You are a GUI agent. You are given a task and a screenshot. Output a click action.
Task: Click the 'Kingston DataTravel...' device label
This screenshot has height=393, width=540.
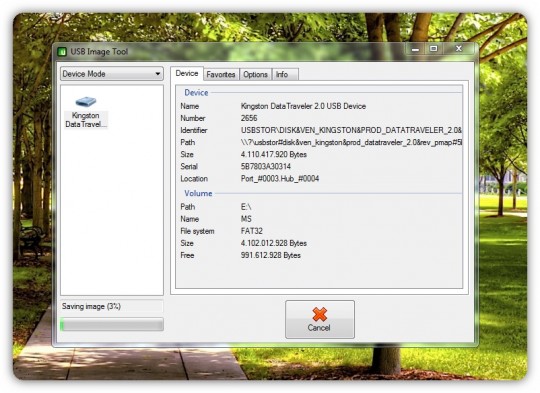(x=85, y=120)
